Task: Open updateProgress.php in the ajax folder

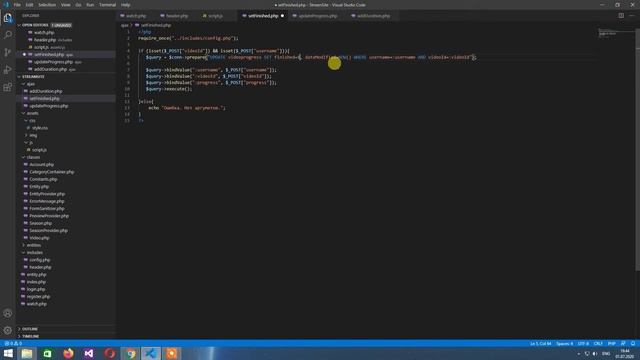Action: pyautogui.click(x=48, y=106)
